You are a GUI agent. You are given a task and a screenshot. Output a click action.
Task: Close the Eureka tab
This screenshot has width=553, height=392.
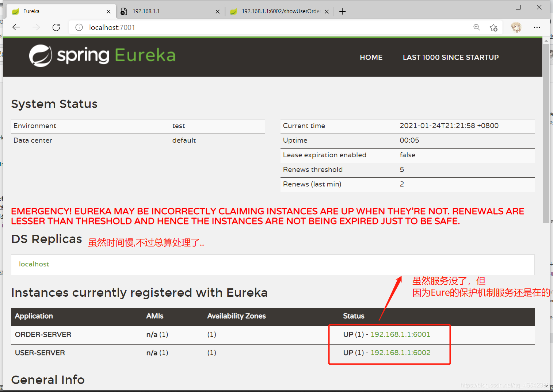pos(108,11)
